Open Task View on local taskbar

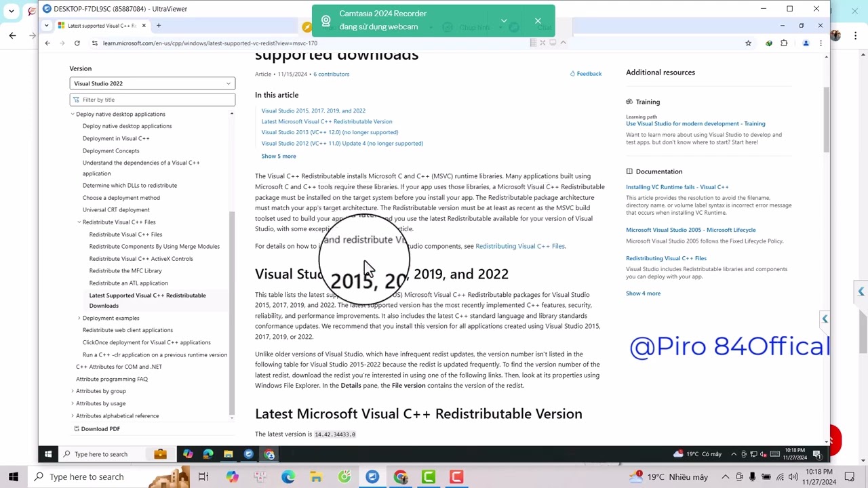[x=203, y=476]
